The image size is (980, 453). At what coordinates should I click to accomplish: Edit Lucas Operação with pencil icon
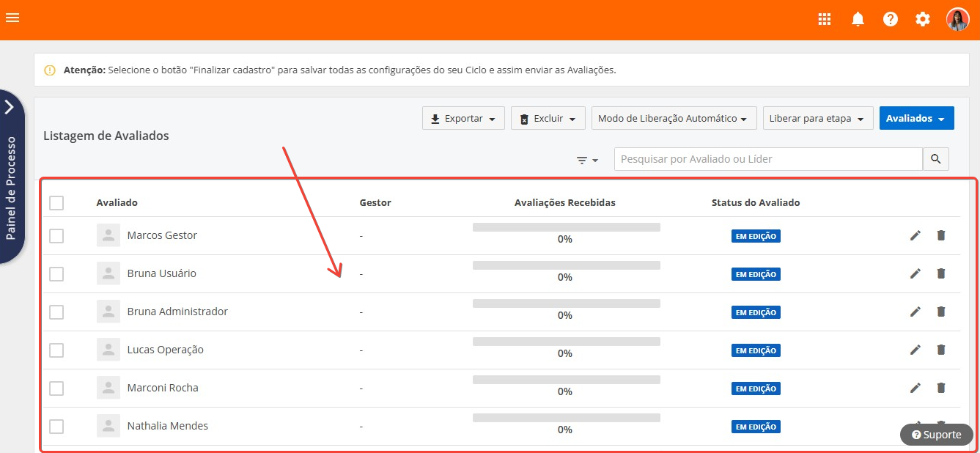[915, 350]
